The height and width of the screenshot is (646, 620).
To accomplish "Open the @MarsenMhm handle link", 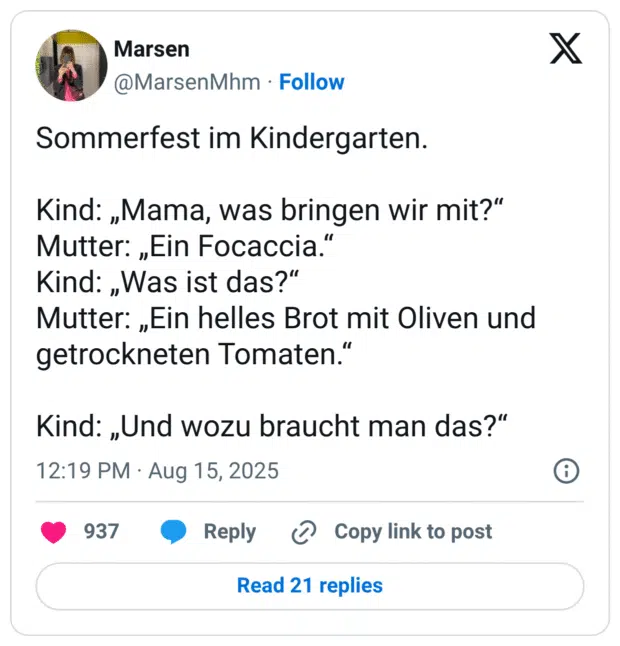I will 187,82.
